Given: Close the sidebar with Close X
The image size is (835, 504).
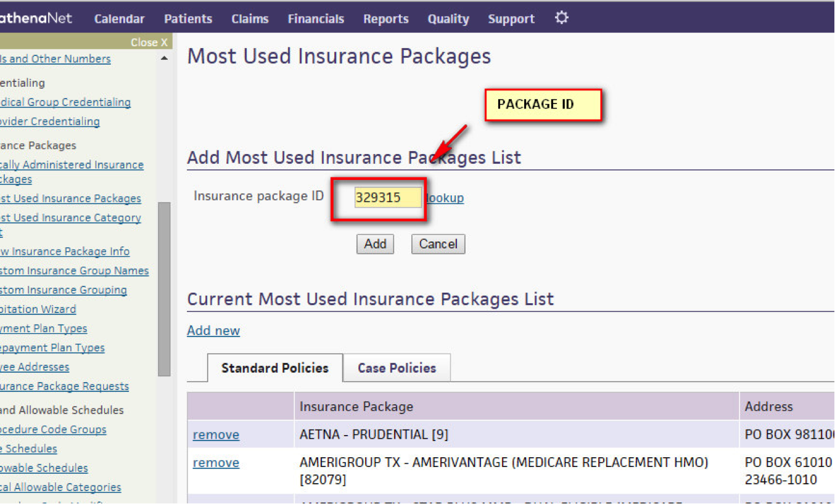Looking at the screenshot, I should click(x=149, y=43).
